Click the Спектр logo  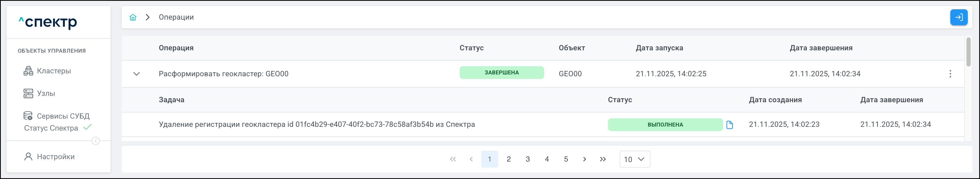[48, 23]
